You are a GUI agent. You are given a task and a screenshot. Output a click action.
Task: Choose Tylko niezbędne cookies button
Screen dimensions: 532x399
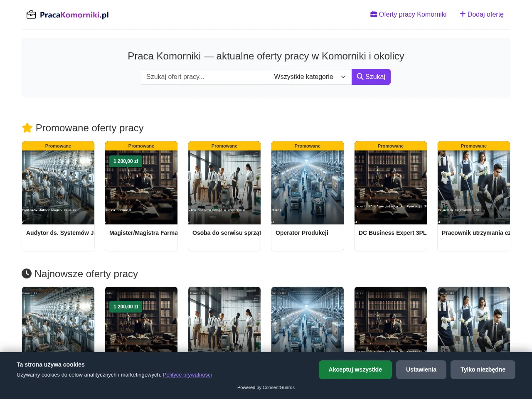[x=483, y=369]
